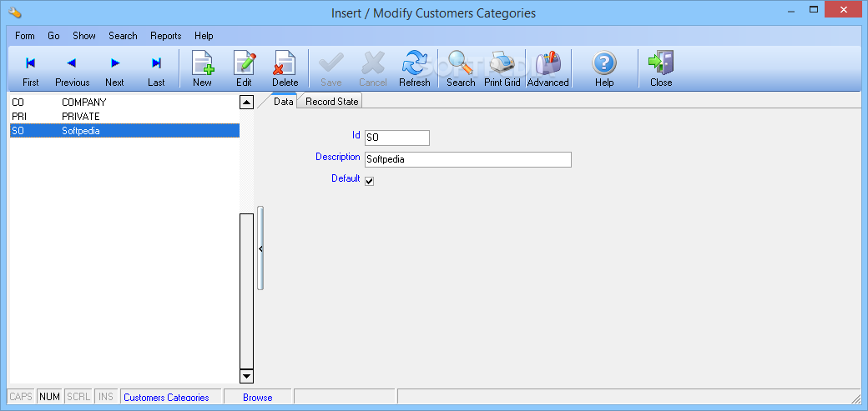Screen dimensions: 868x411
Task: Click the Description input field
Action: click(467, 159)
